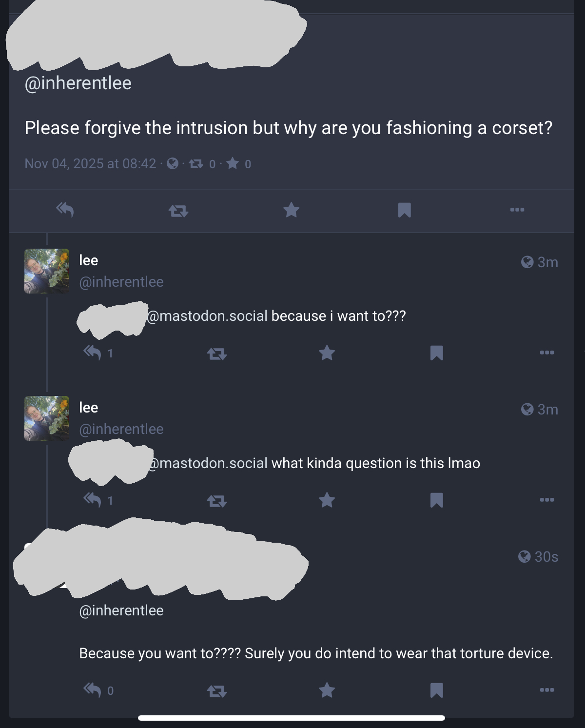The height and width of the screenshot is (728, 585).
Task: Bookmark the "torture device" post
Action: click(x=437, y=690)
